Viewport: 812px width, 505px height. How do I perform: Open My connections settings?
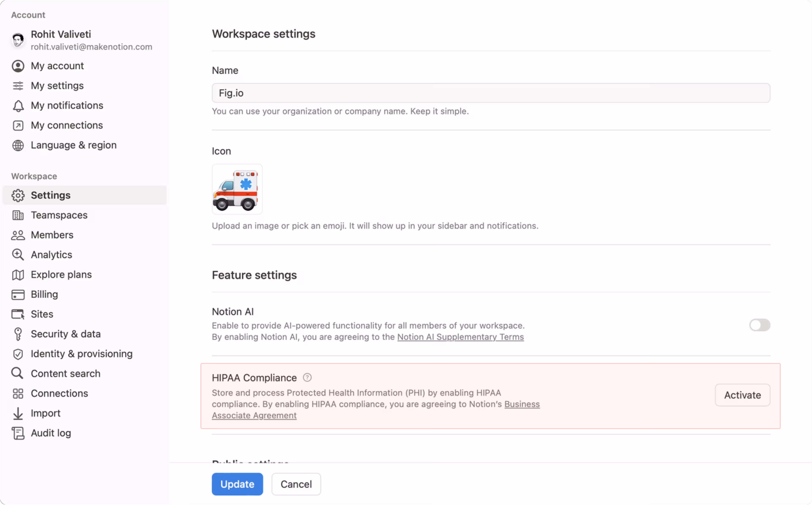[x=66, y=125]
